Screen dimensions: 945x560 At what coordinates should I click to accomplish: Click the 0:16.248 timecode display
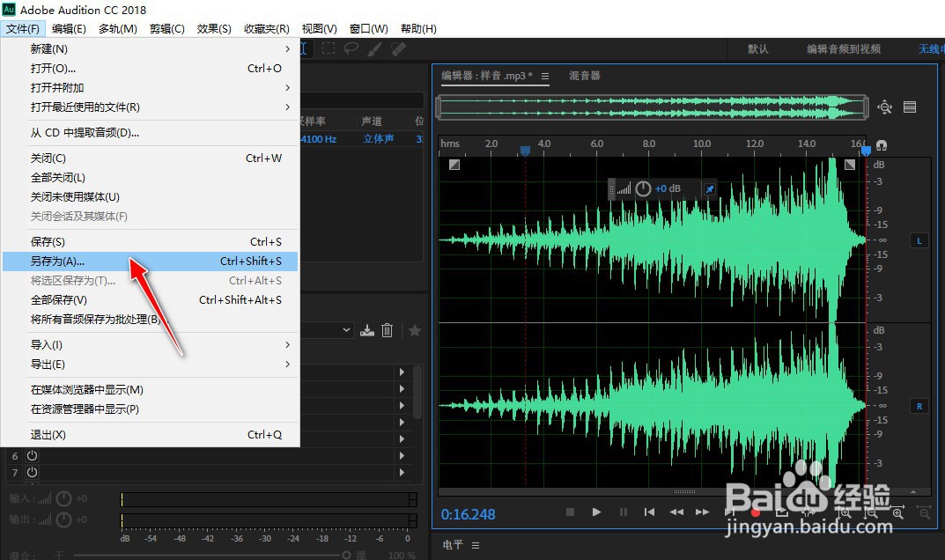pos(469,514)
